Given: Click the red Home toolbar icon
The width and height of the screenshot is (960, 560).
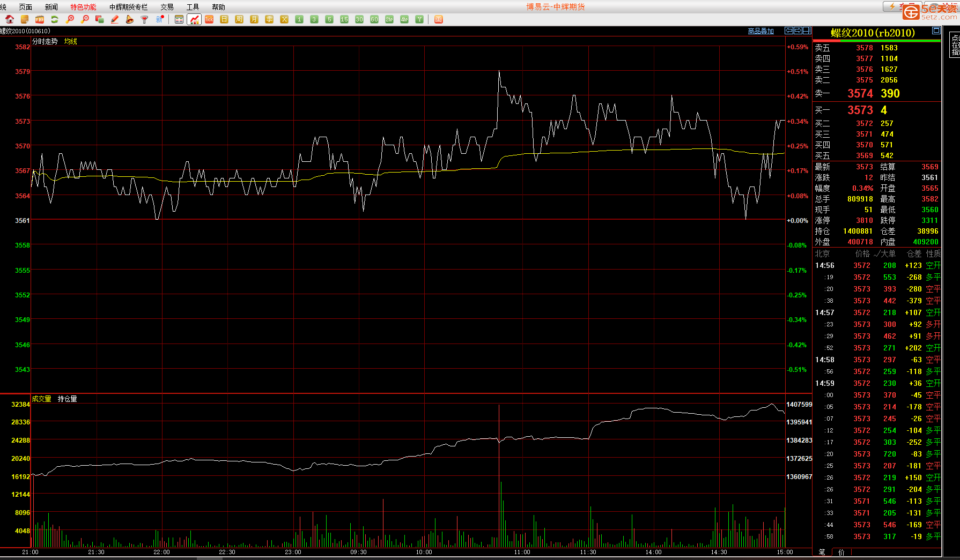Looking at the screenshot, I should click(x=10, y=19).
